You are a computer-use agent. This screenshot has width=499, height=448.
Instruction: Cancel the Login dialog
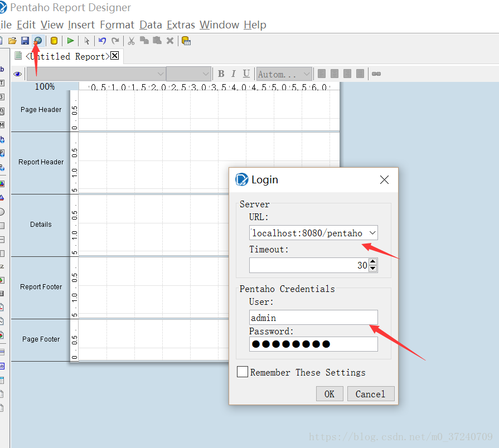[371, 393]
